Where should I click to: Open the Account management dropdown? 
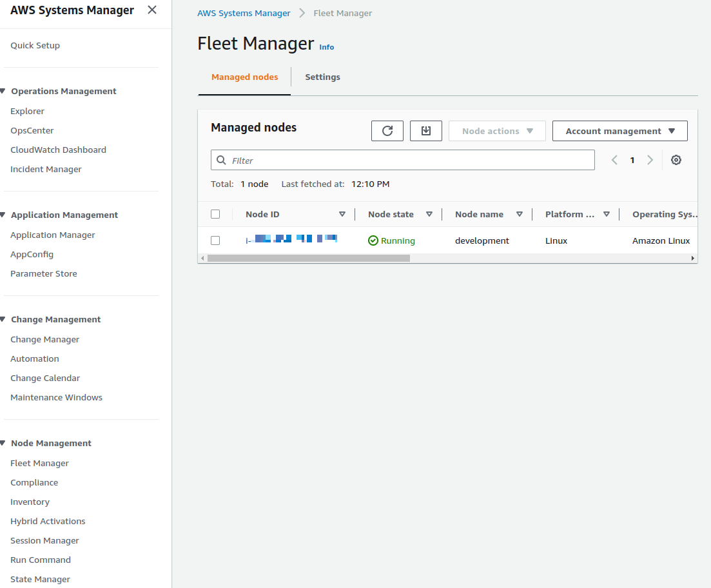pyautogui.click(x=620, y=131)
